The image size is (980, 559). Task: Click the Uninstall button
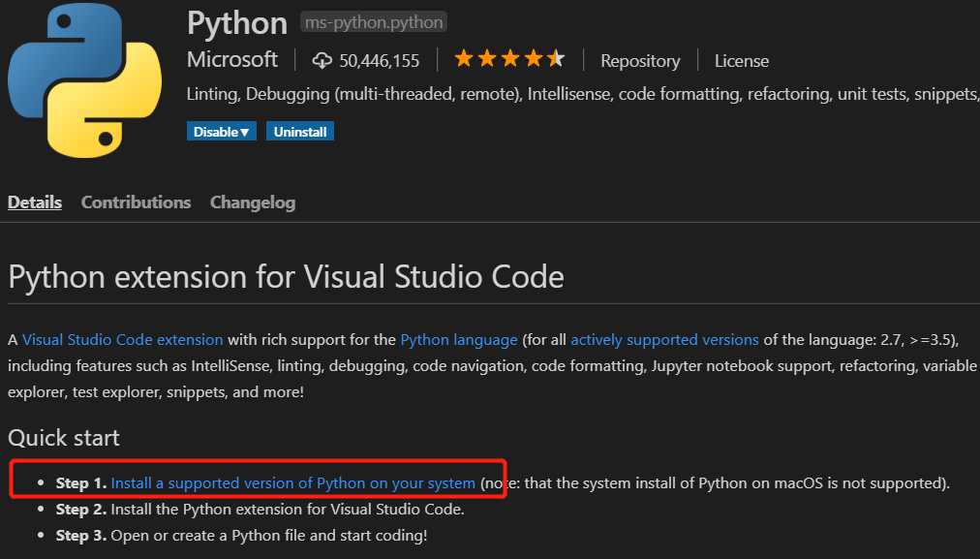click(x=300, y=132)
